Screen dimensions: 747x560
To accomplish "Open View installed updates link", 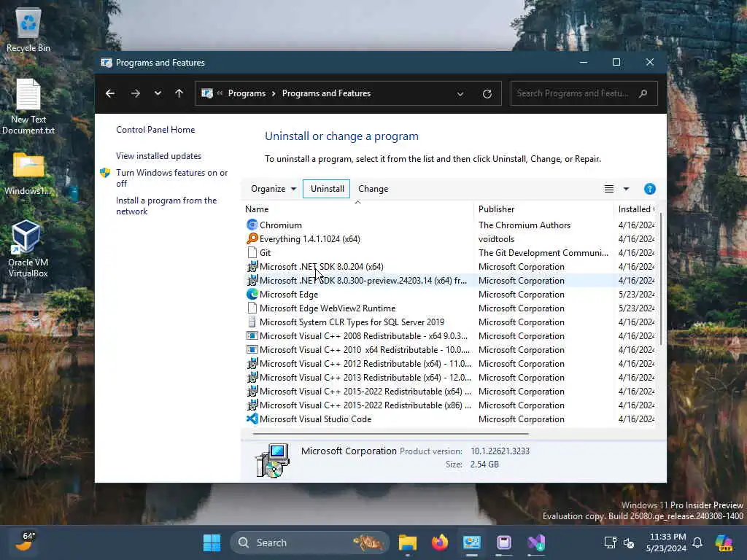I will (158, 156).
